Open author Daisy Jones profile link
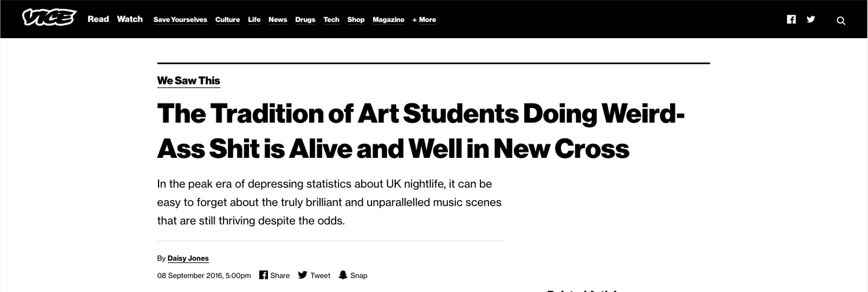868x292 pixels. pos(188,258)
